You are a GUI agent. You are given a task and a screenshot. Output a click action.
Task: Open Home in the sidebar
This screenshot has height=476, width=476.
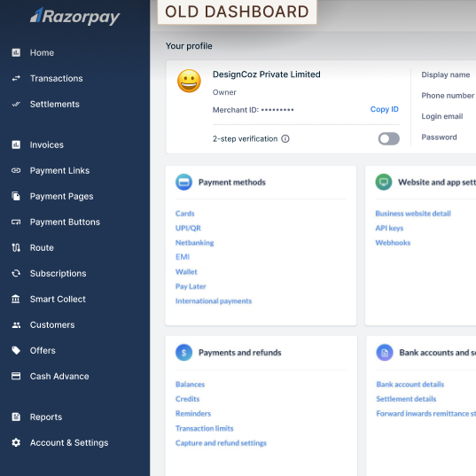point(42,52)
